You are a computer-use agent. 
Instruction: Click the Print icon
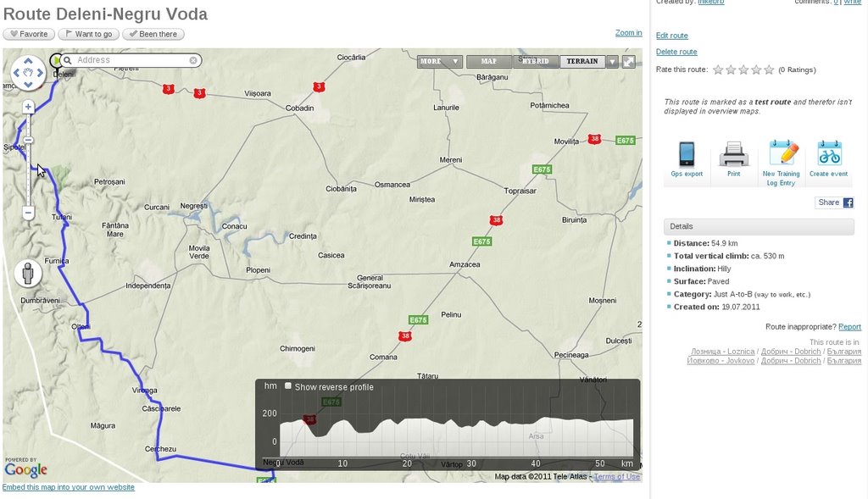[x=733, y=158]
